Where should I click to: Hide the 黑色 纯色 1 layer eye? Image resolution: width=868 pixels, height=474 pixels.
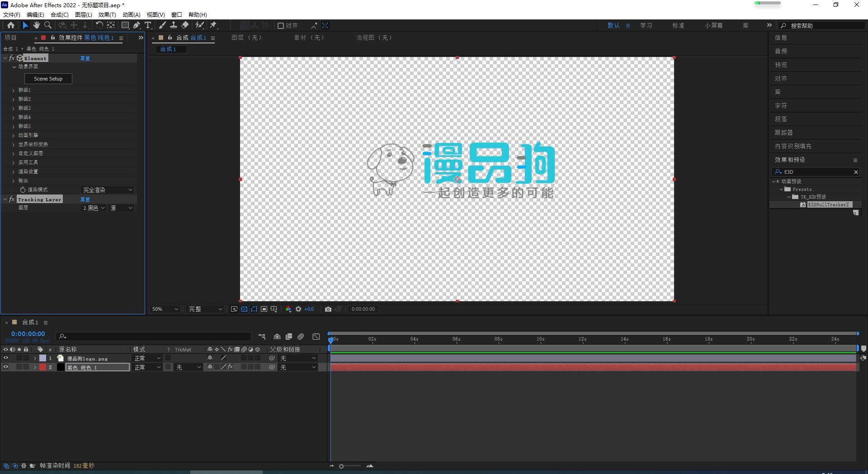[x=6, y=367]
